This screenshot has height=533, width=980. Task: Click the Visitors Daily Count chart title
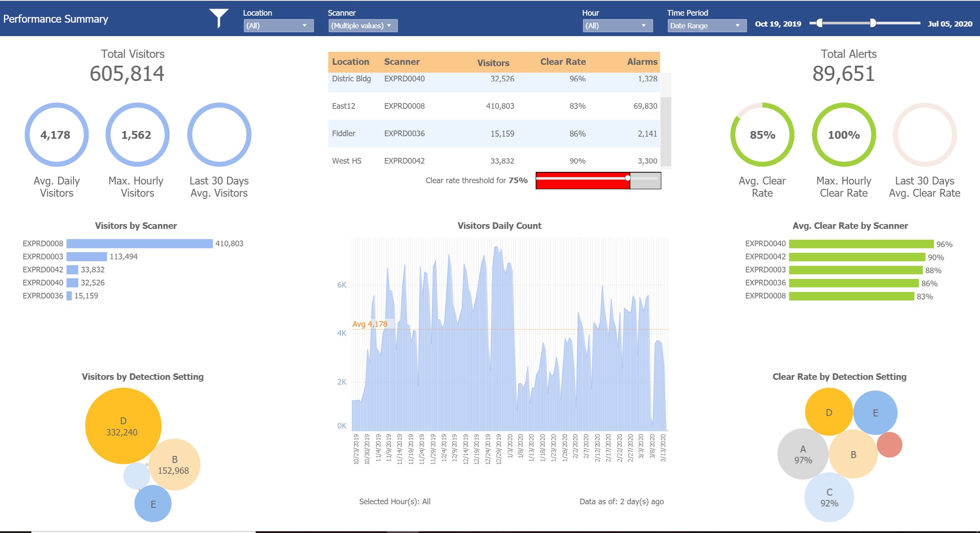(x=499, y=226)
